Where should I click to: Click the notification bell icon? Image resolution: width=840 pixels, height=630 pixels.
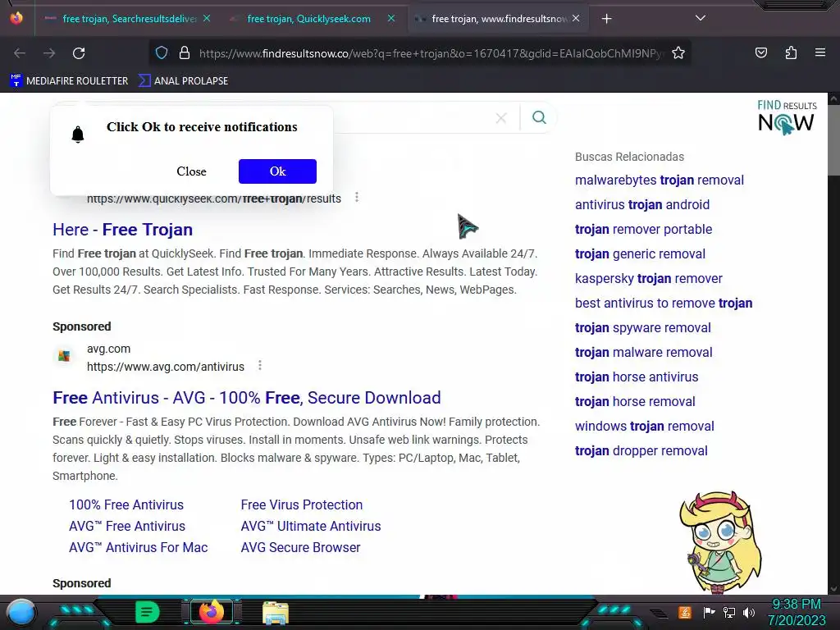pyautogui.click(x=78, y=134)
